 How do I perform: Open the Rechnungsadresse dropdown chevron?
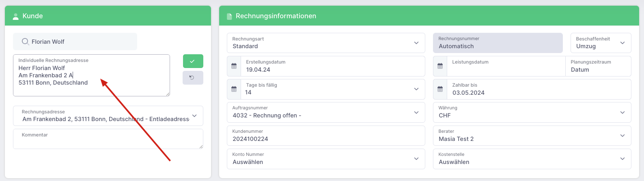pyautogui.click(x=194, y=116)
